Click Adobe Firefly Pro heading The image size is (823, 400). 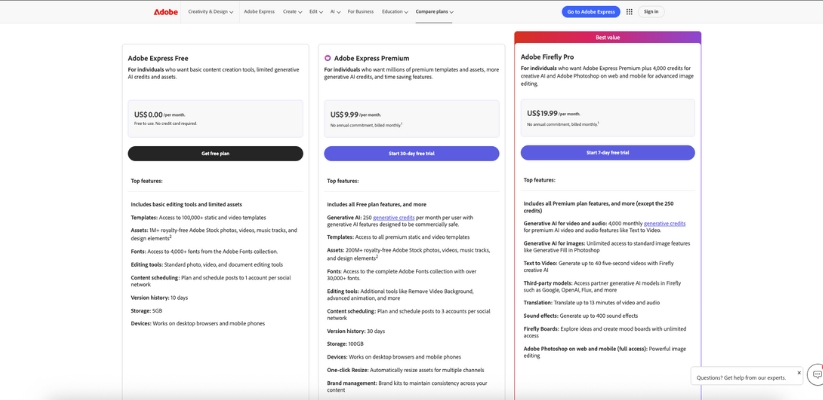coord(547,57)
